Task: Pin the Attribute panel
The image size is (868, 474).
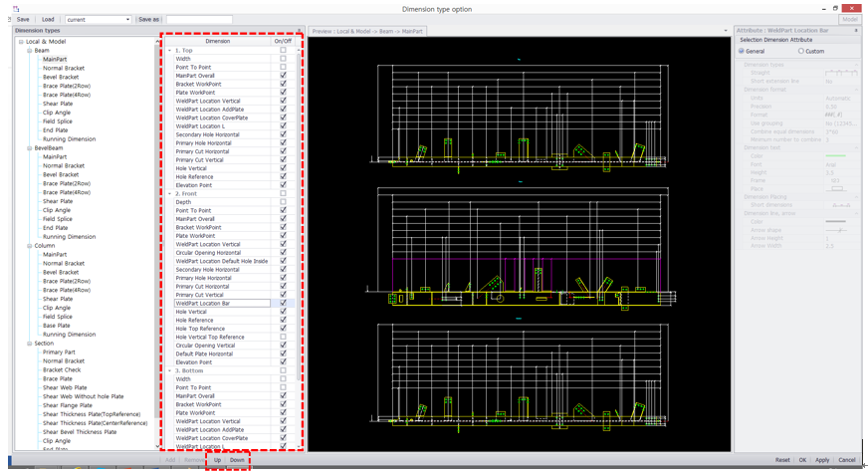Action: click(856, 31)
